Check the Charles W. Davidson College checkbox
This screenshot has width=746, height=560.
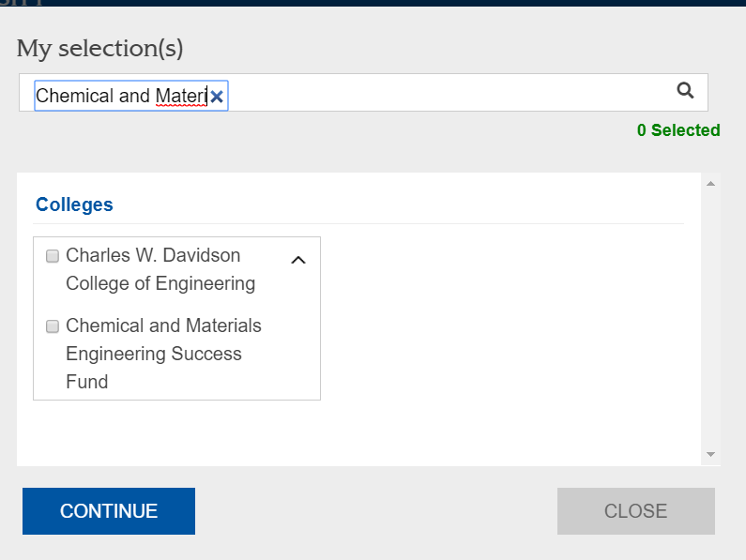click(x=53, y=256)
